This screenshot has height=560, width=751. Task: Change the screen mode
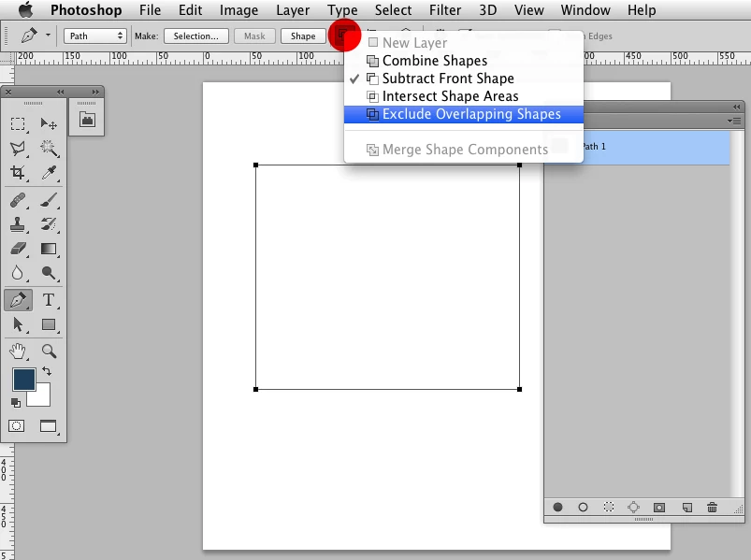pos(49,426)
